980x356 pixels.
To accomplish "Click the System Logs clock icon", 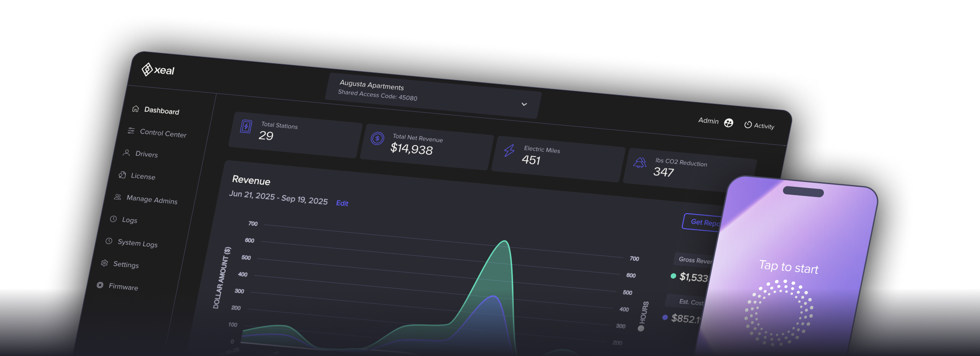I will point(109,241).
